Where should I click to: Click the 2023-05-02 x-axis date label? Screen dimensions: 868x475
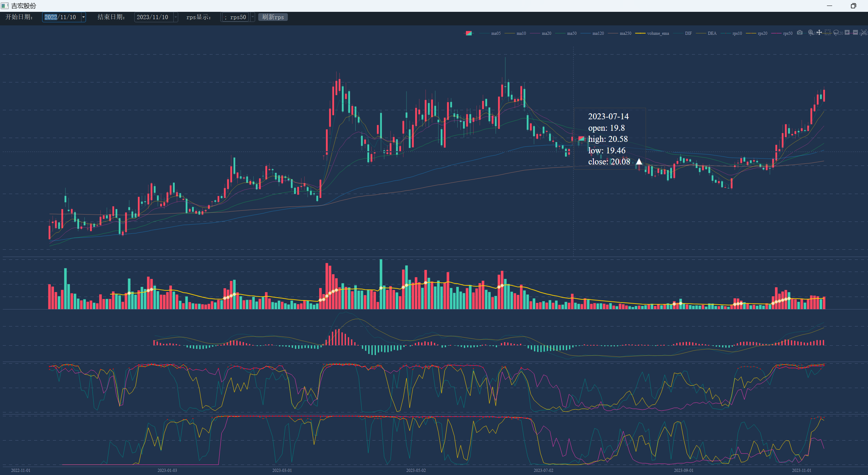[416, 470]
